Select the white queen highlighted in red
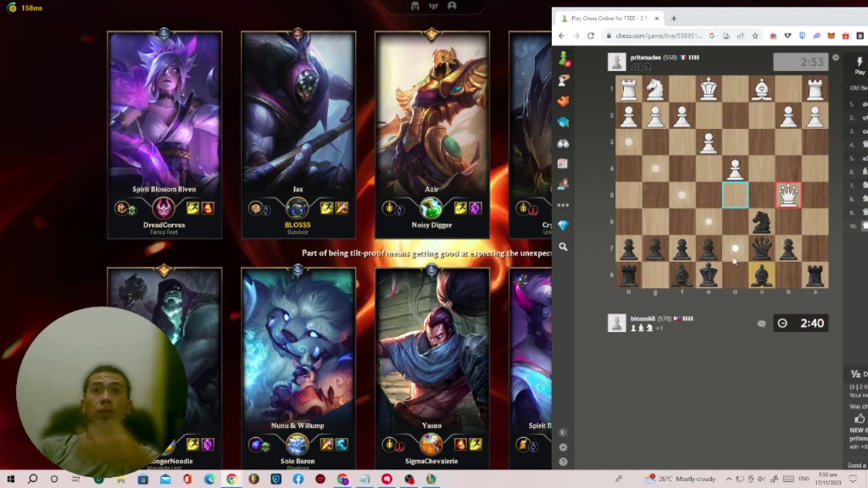 pyautogui.click(x=788, y=195)
